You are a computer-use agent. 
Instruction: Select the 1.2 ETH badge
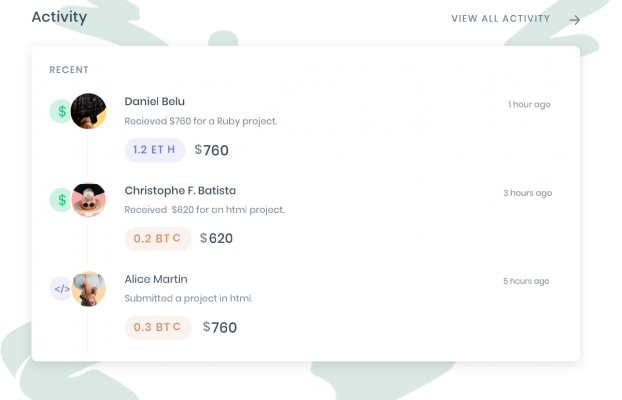tap(155, 150)
